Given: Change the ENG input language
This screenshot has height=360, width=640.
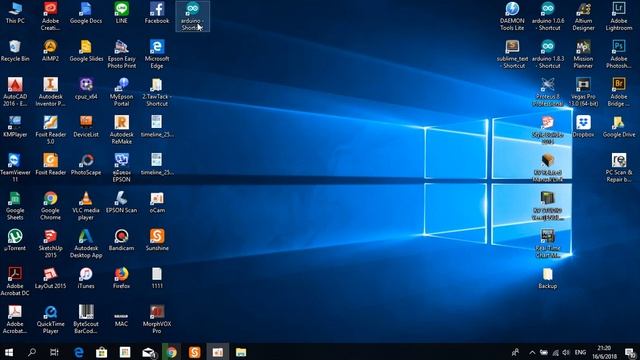Looking at the screenshot, I should (580, 352).
